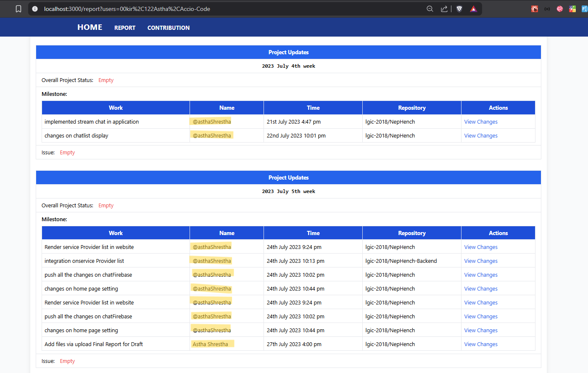Click the Work column header in July 4th table

coord(116,108)
